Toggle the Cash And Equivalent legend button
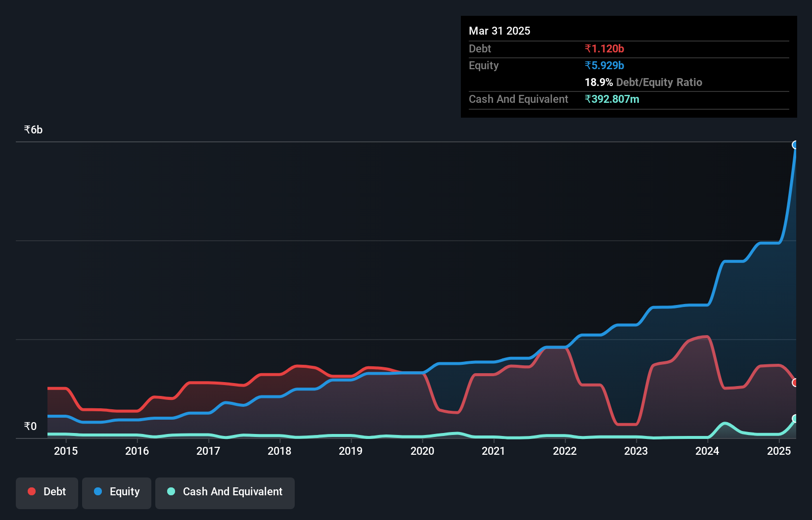Screen dimensions: 812x520 (225, 493)
